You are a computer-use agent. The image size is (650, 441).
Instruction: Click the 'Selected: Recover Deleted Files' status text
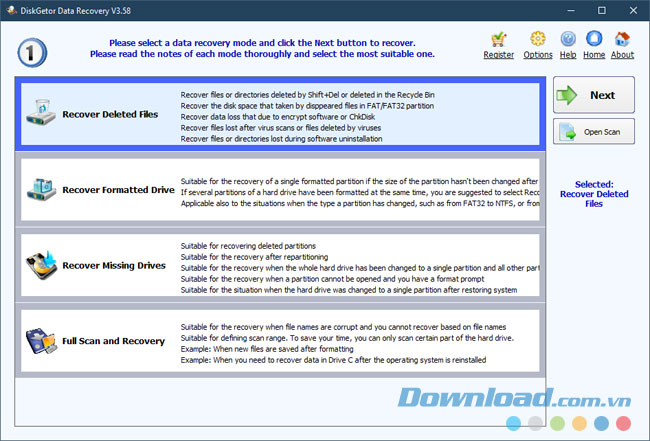pyautogui.click(x=594, y=194)
